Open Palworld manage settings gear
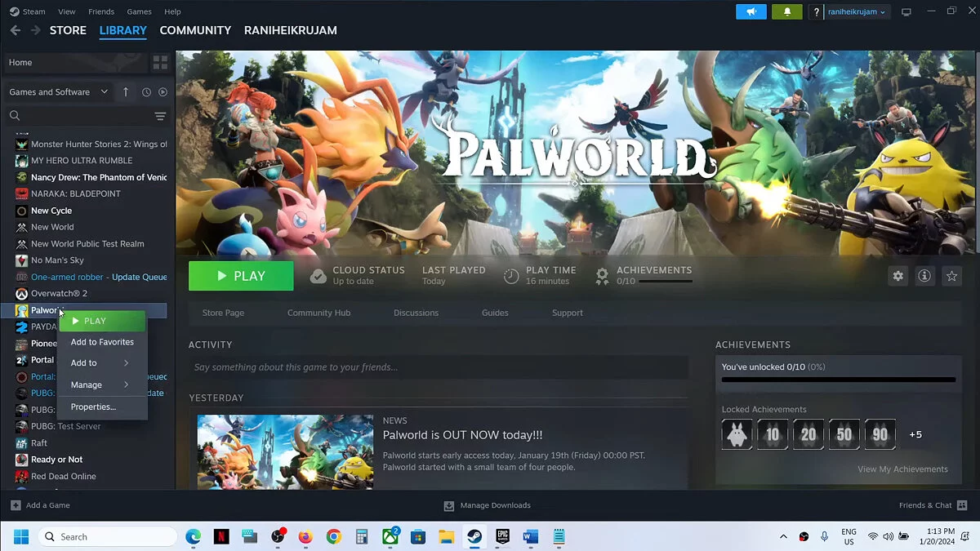This screenshot has width=980, height=551. (x=898, y=276)
